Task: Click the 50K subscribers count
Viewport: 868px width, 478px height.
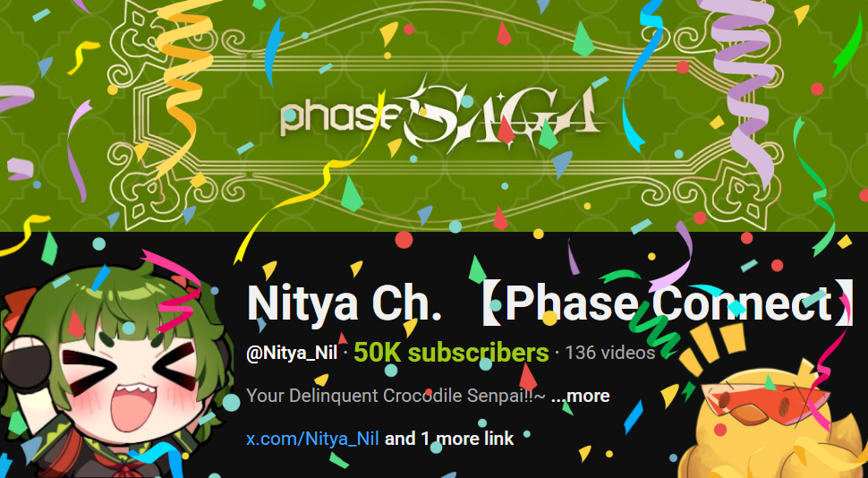Action: (x=451, y=353)
